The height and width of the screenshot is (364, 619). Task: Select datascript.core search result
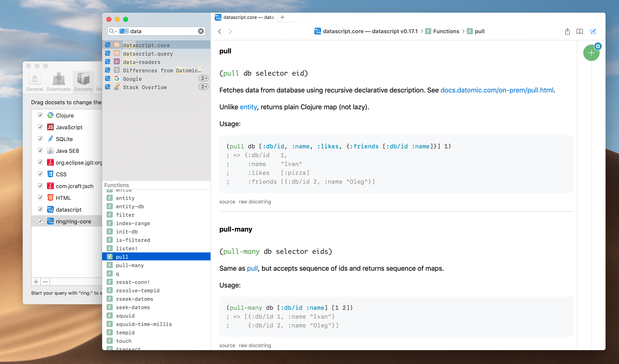[x=156, y=45]
